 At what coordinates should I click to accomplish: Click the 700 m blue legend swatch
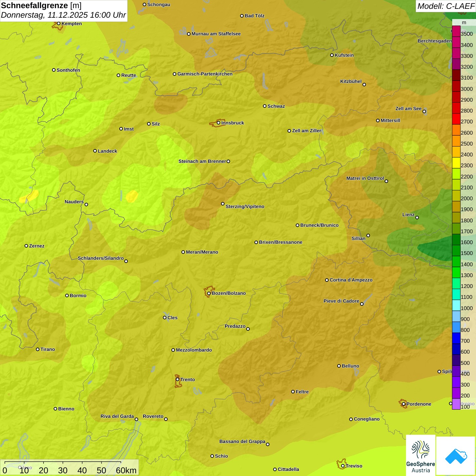click(x=456, y=338)
